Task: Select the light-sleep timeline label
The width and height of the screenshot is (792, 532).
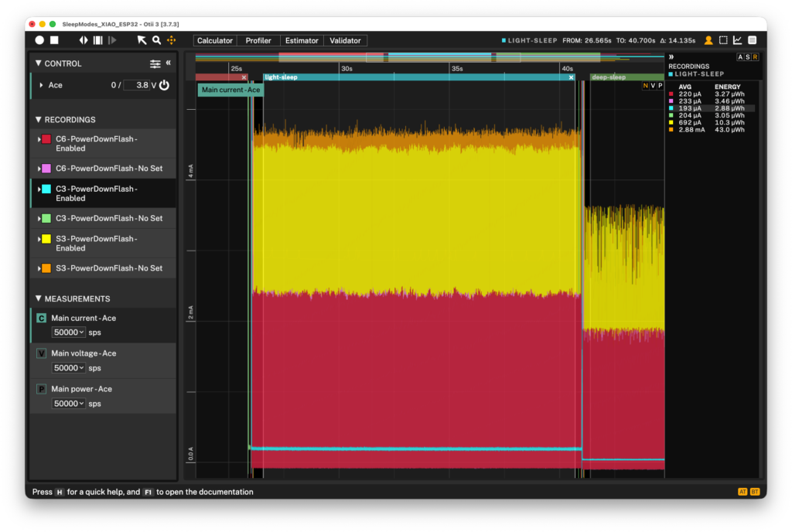Action: (281, 77)
